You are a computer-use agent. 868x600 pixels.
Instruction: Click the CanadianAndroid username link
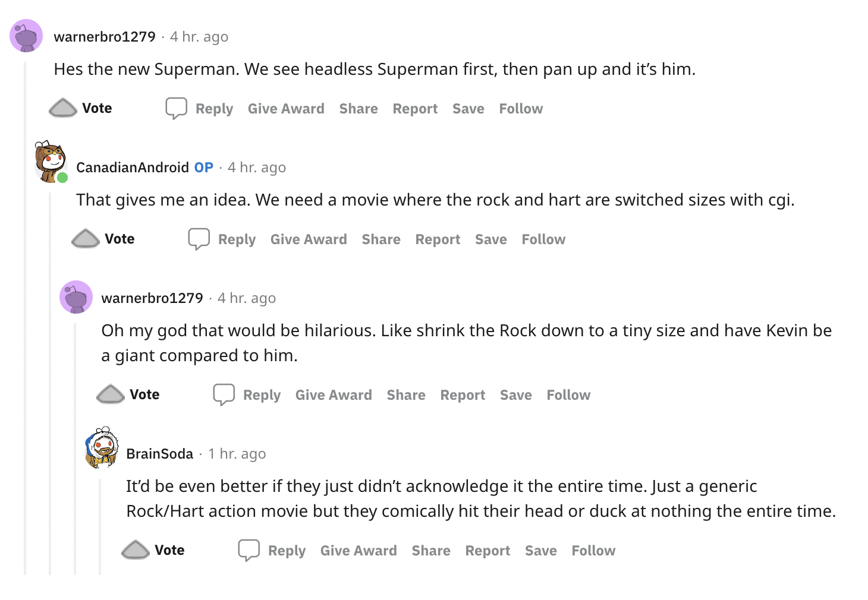(133, 167)
